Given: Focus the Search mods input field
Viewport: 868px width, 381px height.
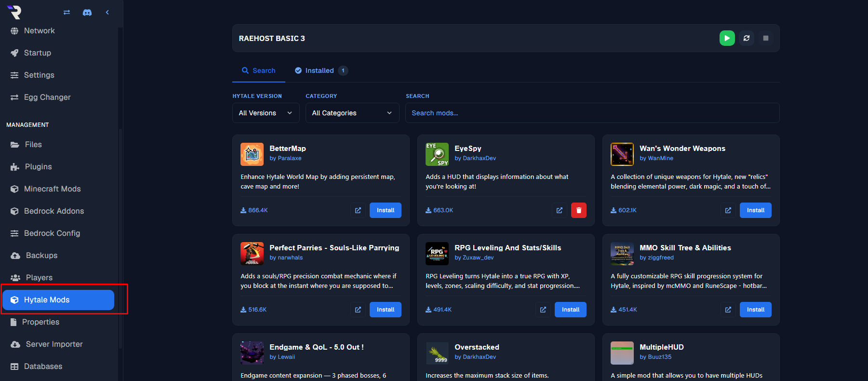Looking at the screenshot, I should tap(592, 113).
